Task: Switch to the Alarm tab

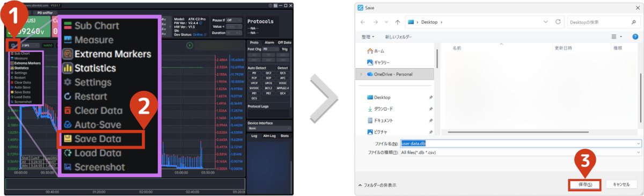Action: pos(269,42)
